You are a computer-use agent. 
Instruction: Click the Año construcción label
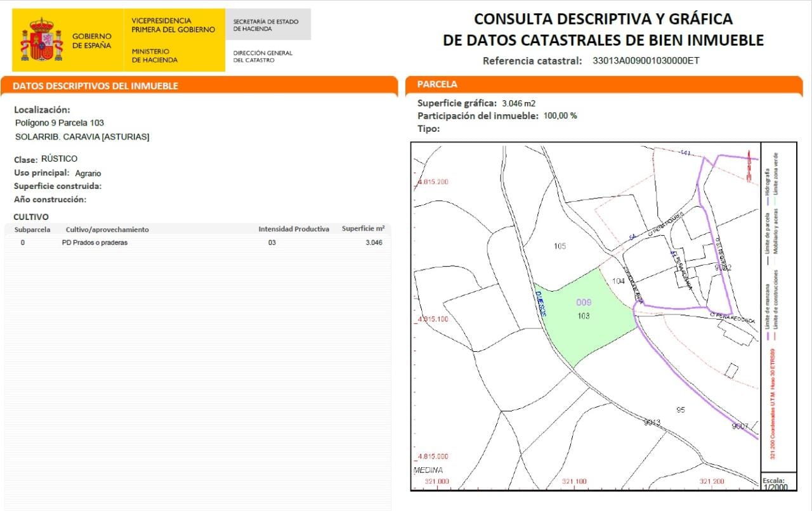pos(50,199)
